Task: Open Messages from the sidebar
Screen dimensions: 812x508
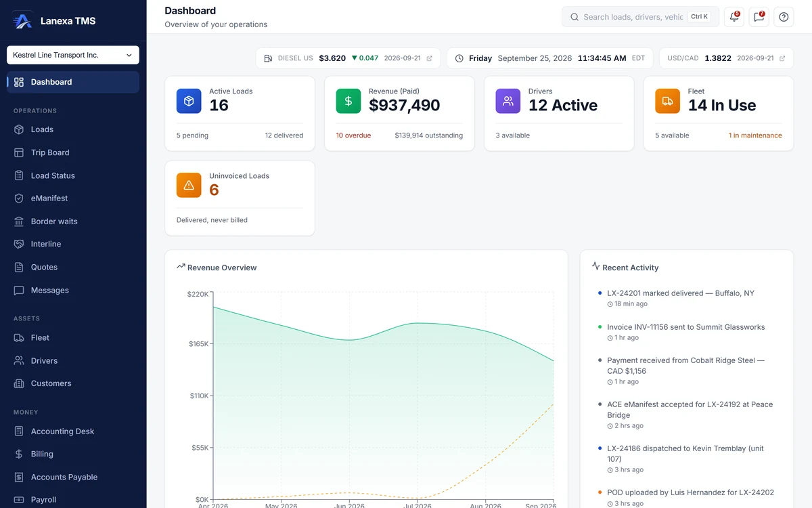Action: (73, 290)
